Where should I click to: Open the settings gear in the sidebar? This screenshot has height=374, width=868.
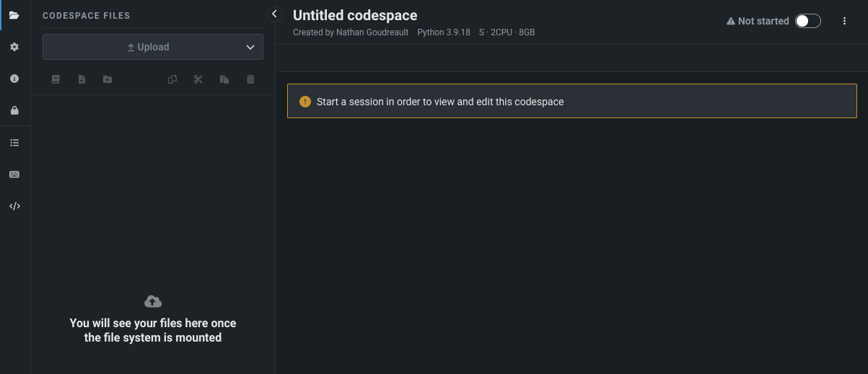coord(14,47)
